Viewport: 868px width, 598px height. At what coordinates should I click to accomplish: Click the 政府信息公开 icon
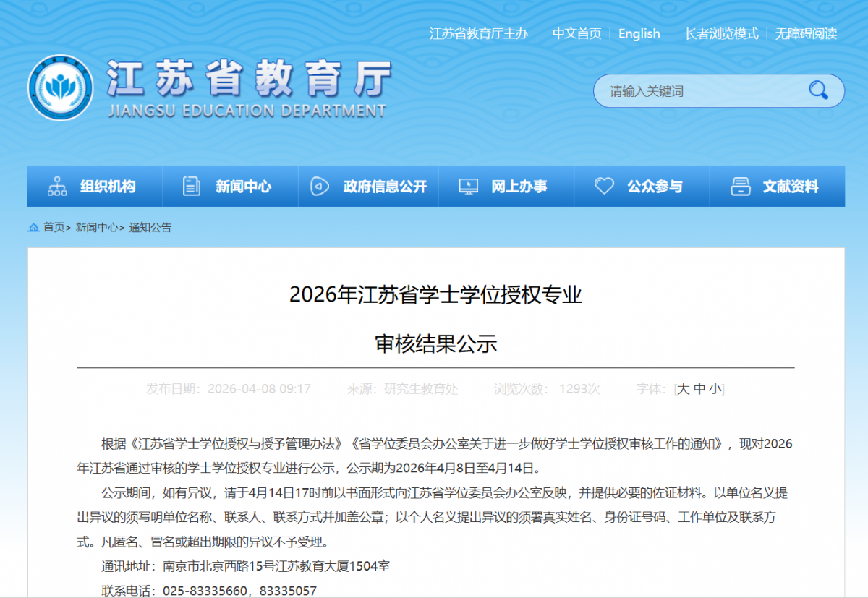319,187
